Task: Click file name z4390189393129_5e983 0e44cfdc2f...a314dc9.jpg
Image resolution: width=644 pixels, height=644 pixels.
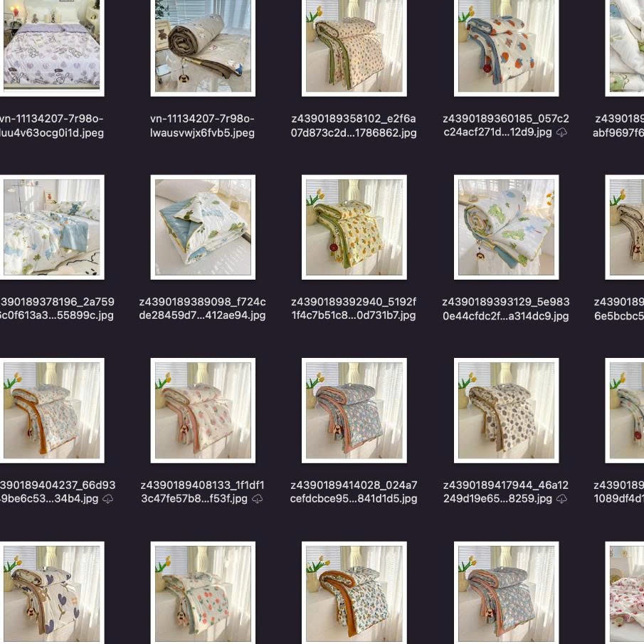Action: coord(505,308)
